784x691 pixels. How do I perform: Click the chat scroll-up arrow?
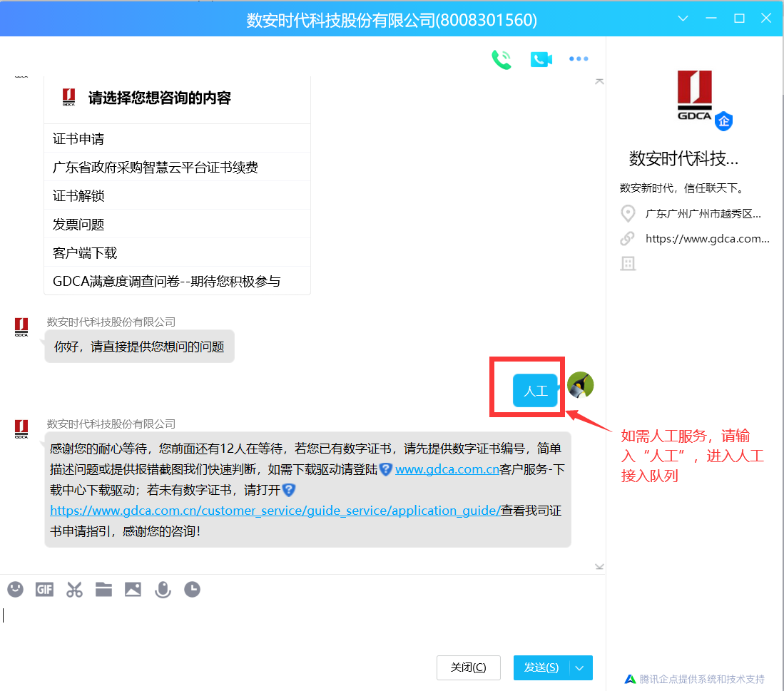point(599,81)
